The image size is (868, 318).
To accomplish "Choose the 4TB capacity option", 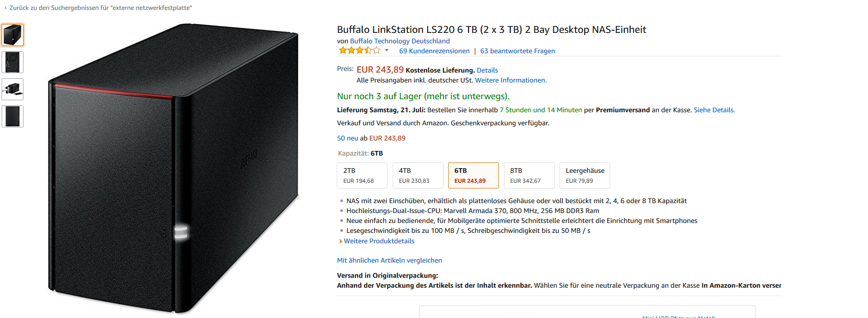I will tap(417, 175).
